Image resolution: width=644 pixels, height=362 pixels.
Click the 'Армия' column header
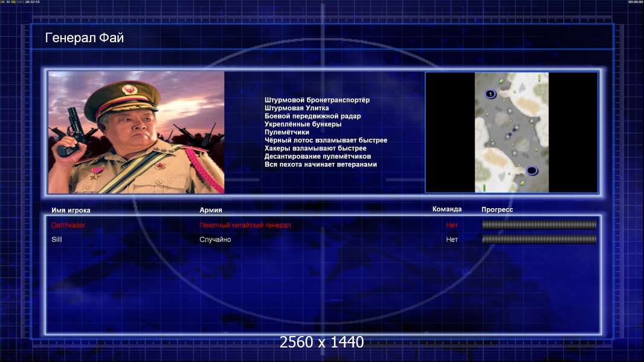click(211, 210)
